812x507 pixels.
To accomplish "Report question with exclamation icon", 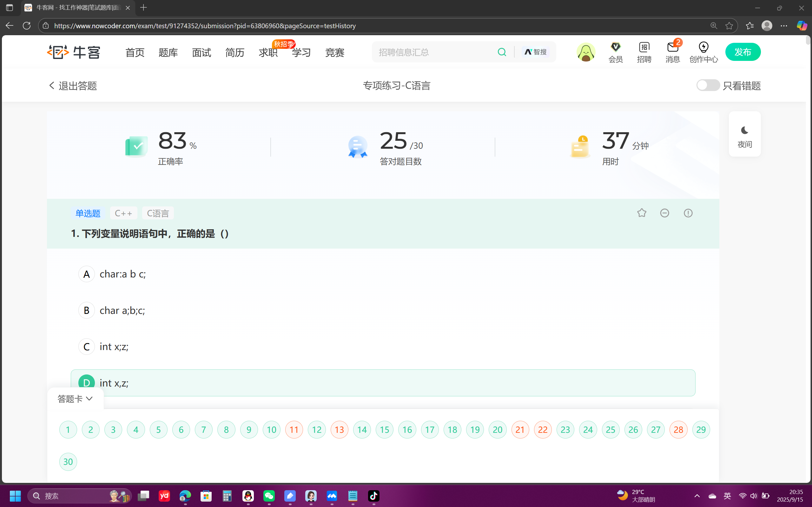I will (688, 213).
